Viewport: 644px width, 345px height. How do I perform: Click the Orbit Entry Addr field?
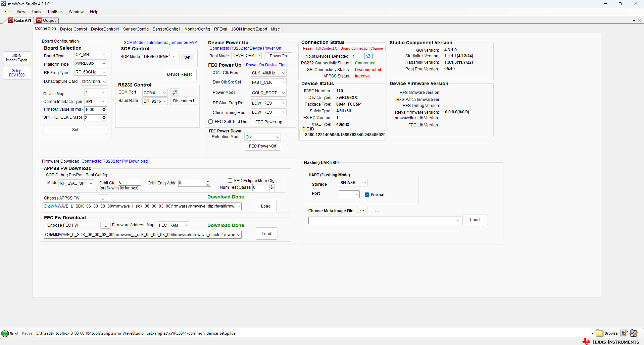(x=192, y=183)
